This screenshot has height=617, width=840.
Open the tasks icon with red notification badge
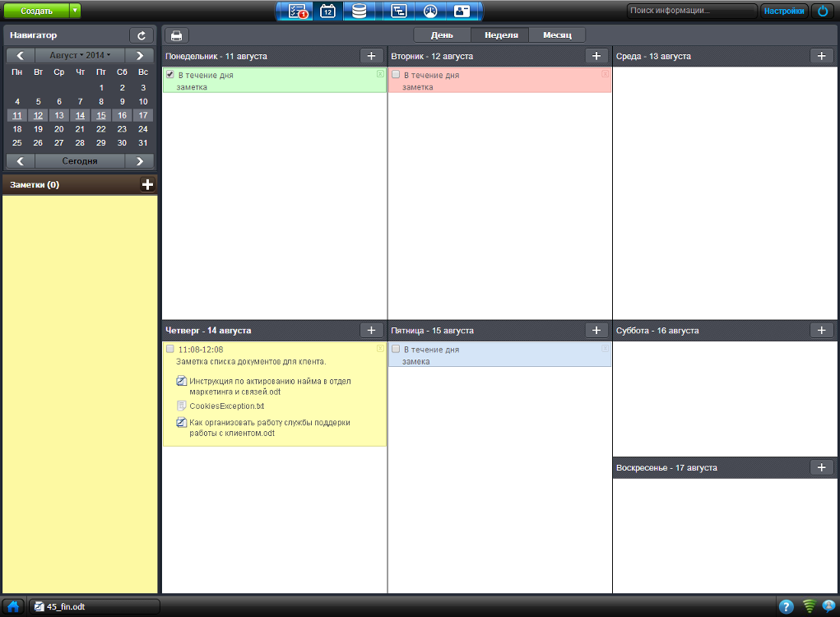(x=297, y=11)
